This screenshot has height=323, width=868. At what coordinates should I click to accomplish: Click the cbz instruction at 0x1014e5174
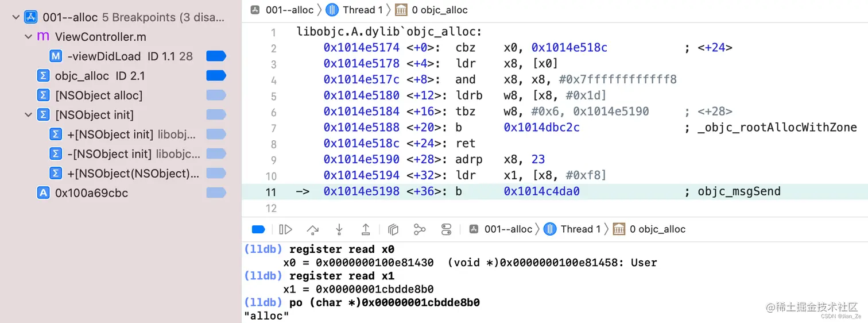click(466, 48)
